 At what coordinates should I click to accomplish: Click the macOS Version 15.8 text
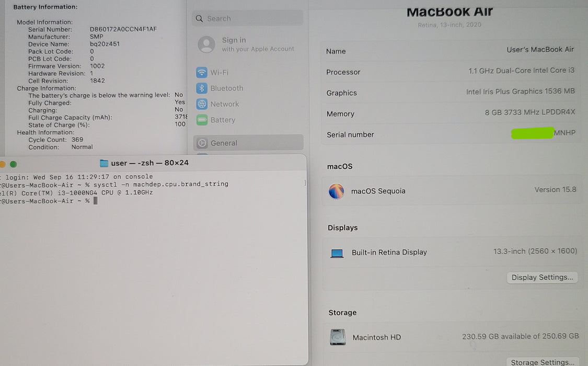point(555,190)
